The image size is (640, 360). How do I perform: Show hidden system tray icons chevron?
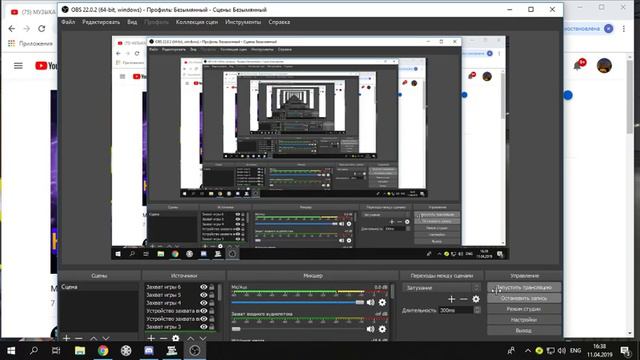pyautogui.click(x=528, y=351)
